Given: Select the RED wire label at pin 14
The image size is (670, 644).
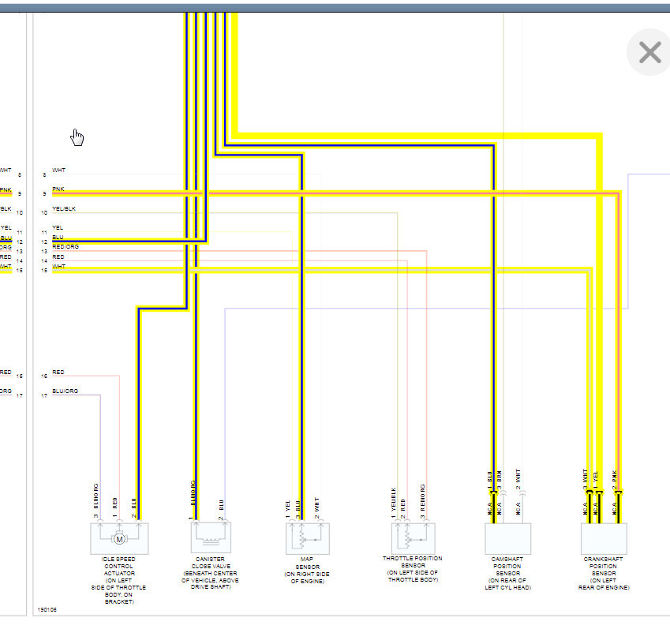Looking at the screenshot, I should click(58, 256).
